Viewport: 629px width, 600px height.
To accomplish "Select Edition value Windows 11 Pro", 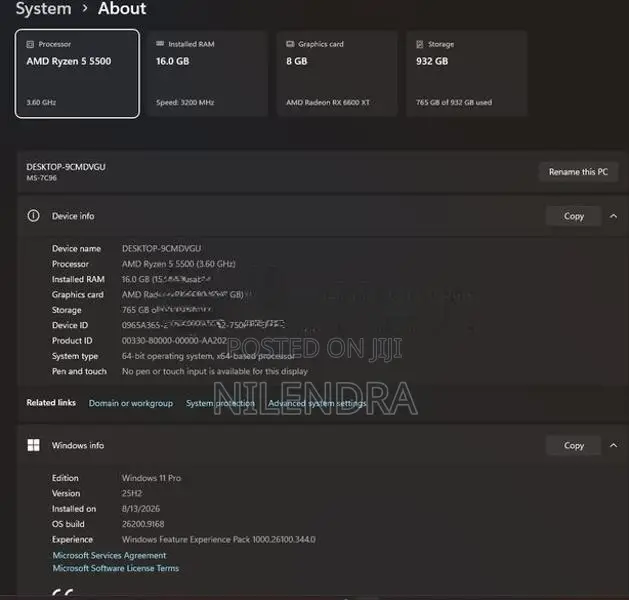I will [151, 478].
